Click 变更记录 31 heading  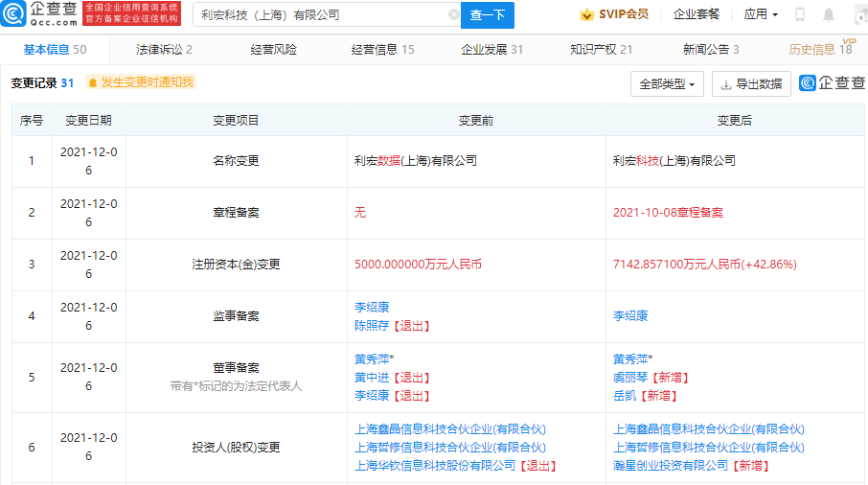(x=42, y=83)
